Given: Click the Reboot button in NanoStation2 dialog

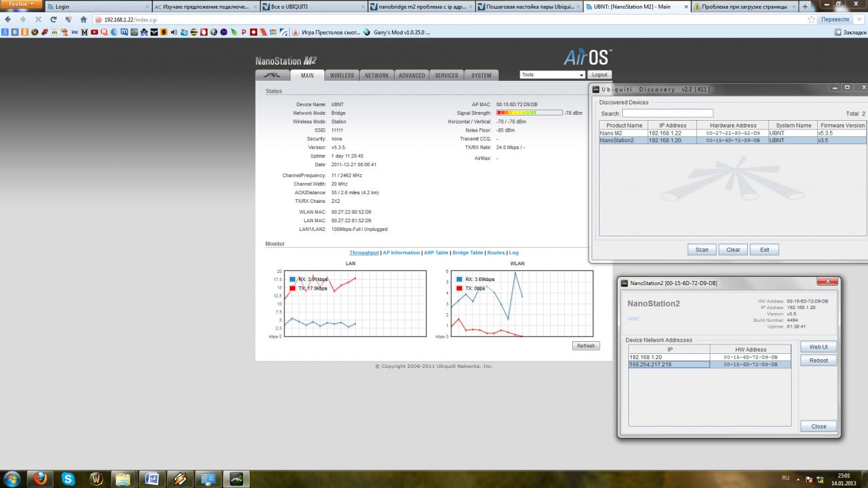Looking at the screenshot, I should (819, 360).
